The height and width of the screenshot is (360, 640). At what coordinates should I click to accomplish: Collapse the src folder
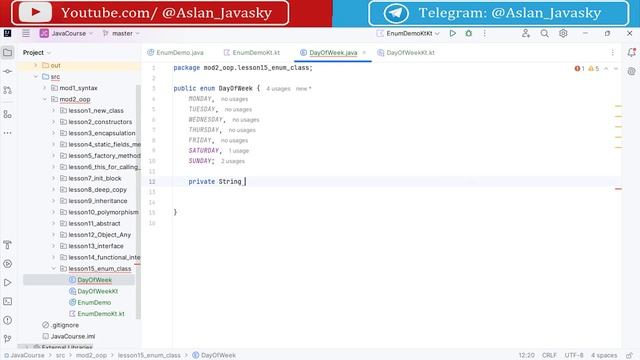tap(36, 77)
